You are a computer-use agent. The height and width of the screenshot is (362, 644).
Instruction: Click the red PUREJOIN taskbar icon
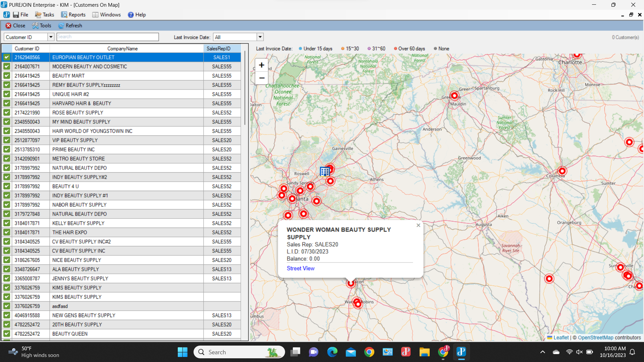[406, 352]
